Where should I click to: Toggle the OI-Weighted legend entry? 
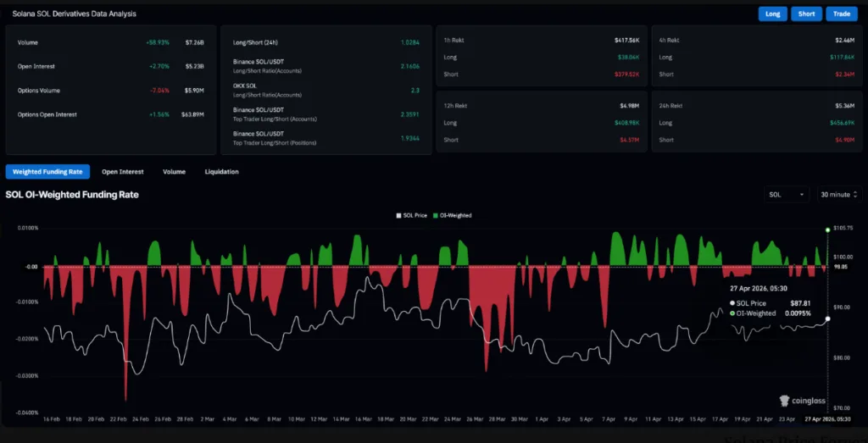(x=453, y=215)
